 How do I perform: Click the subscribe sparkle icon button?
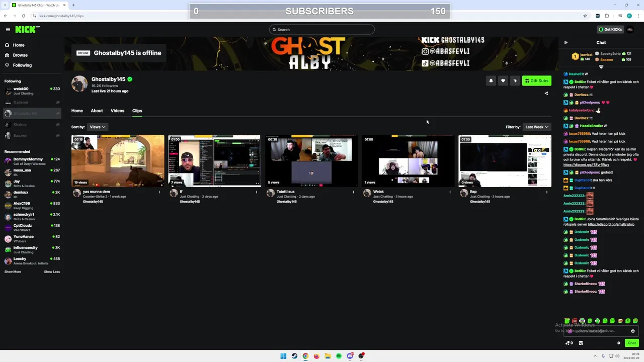[x=515, y=80]
